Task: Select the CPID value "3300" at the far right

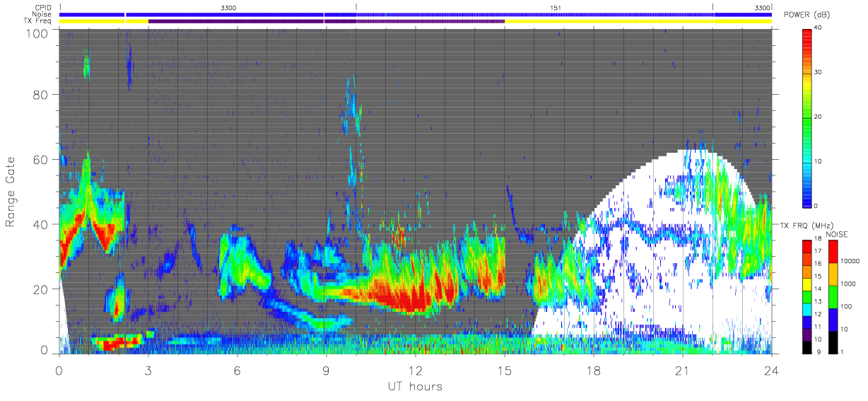Action: [762, 7]
